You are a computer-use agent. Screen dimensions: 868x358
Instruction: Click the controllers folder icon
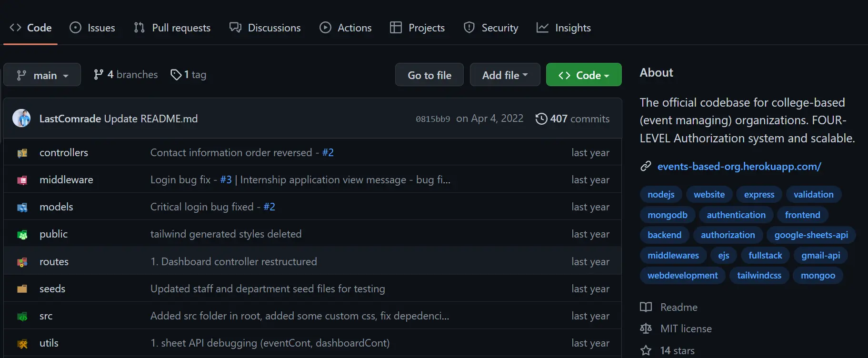pos(22,153)
